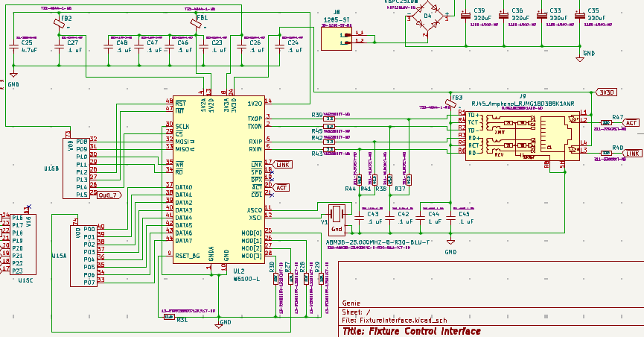
Task: Select the 3V3D global label
Action: click(605, 92)
